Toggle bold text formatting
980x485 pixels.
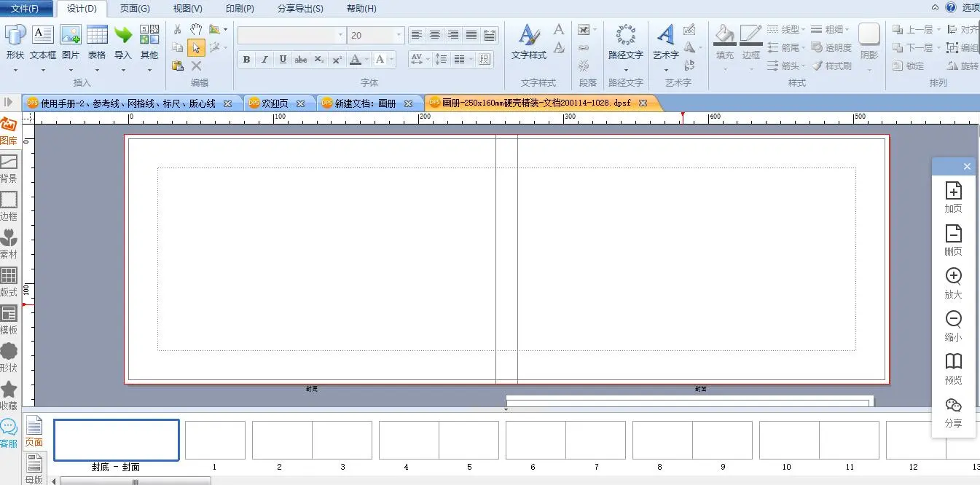tap(246, 60)
